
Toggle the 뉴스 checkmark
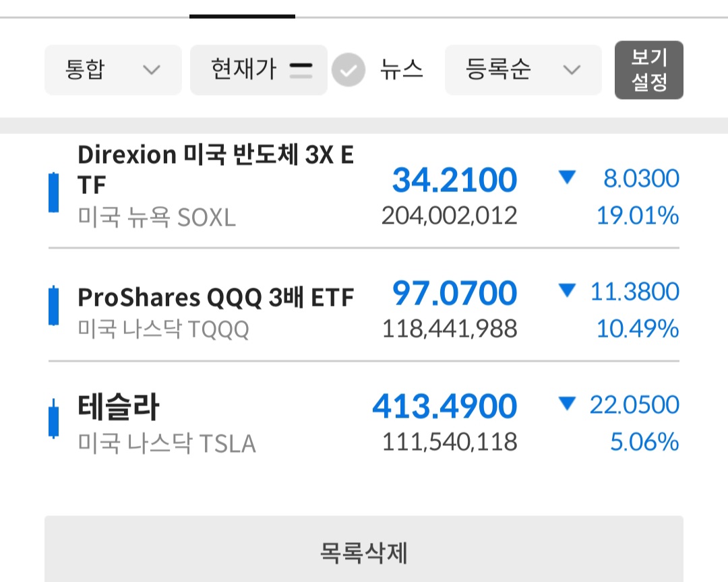click(x=348, y=70)
